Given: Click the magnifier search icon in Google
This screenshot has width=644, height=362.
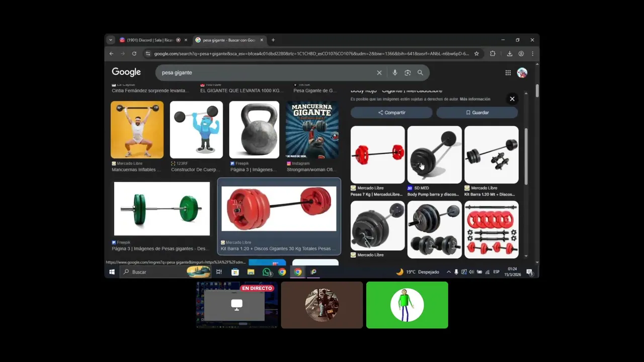Looking at the screenshot, I should (x=420, y=72).
